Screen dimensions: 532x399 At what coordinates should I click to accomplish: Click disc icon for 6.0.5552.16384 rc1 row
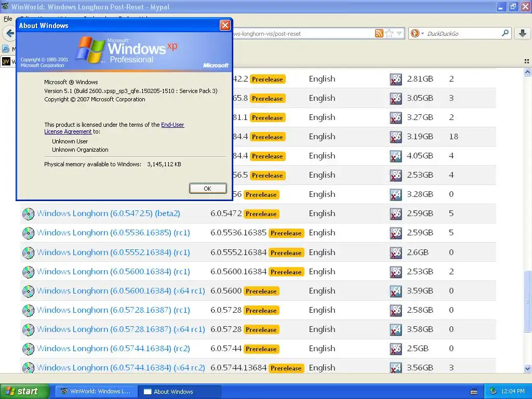pos(28,253)
